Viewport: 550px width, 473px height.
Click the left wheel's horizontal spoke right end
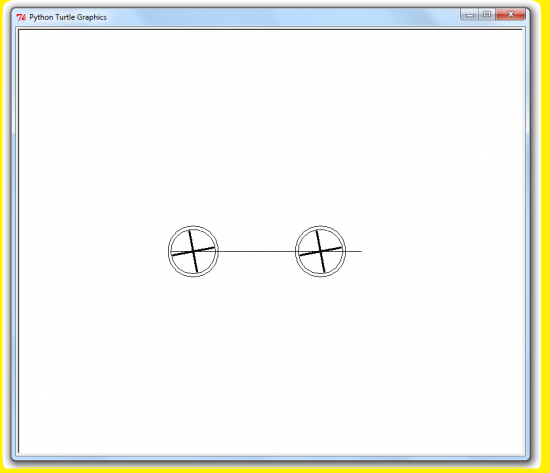tap(214, 248)
